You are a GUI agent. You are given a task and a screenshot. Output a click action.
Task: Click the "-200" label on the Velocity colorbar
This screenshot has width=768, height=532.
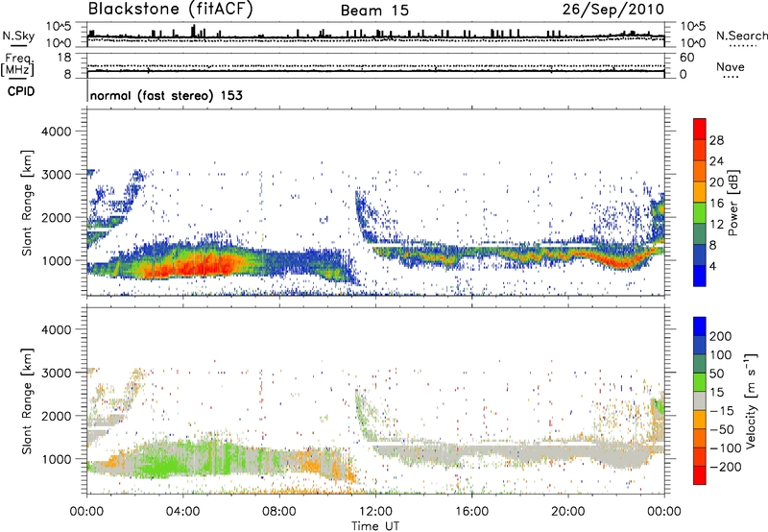coord(725,467)
